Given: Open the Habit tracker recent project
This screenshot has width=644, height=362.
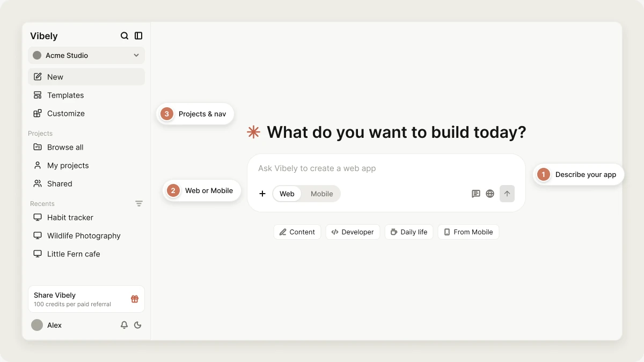Looking at the screenshot, I should (x=86, y=217).
